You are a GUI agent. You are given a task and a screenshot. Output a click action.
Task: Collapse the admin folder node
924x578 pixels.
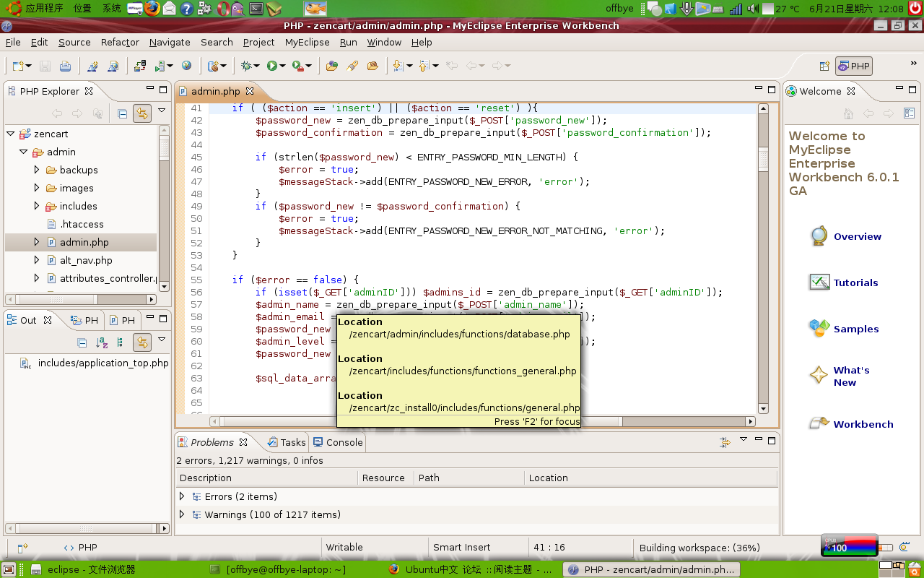[x=24, y=152]
